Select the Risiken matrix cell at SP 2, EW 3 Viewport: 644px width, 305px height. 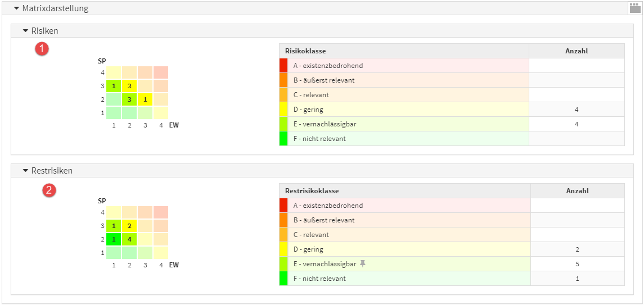(145, 99)
